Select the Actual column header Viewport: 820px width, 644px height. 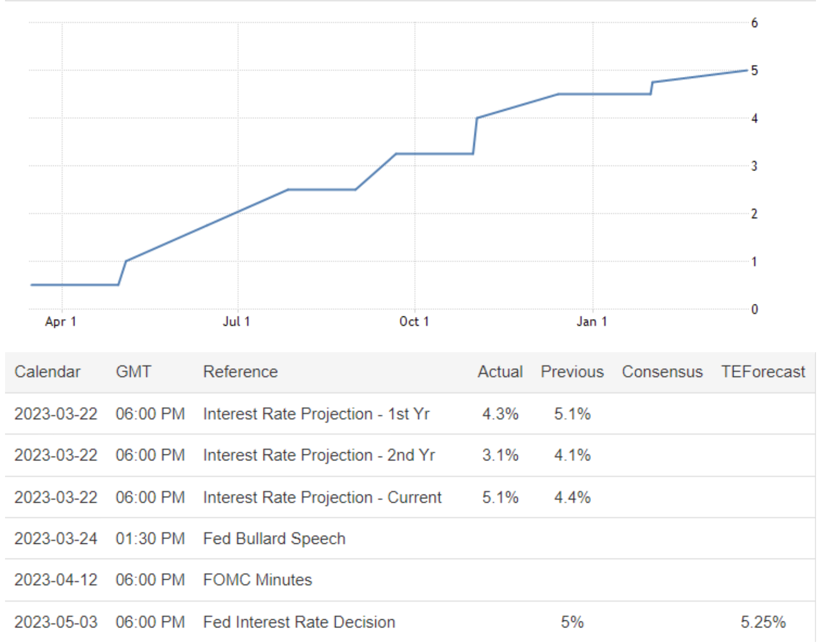point(500,372)
